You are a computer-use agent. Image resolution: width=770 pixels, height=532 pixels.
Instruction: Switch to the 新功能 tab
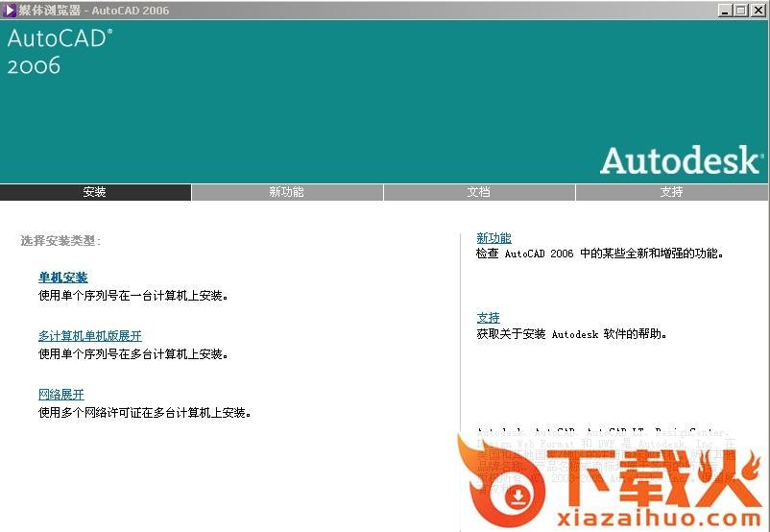[287, 192]
